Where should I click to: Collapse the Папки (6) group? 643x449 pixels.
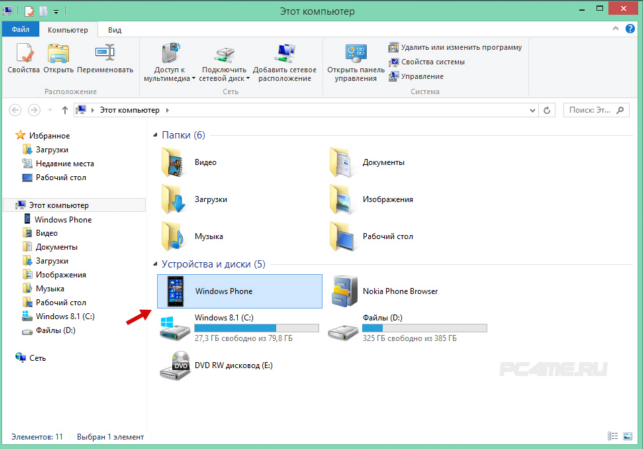(155, 135)
